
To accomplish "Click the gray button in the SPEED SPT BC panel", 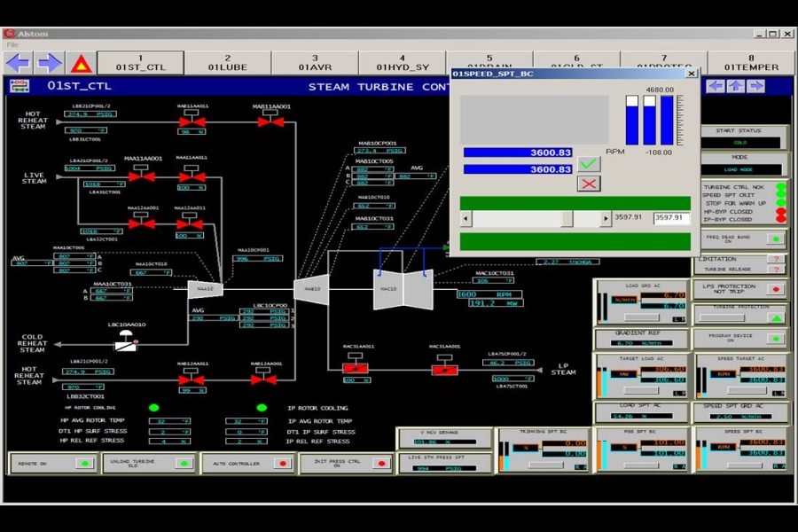I will [x=747, y=465].
